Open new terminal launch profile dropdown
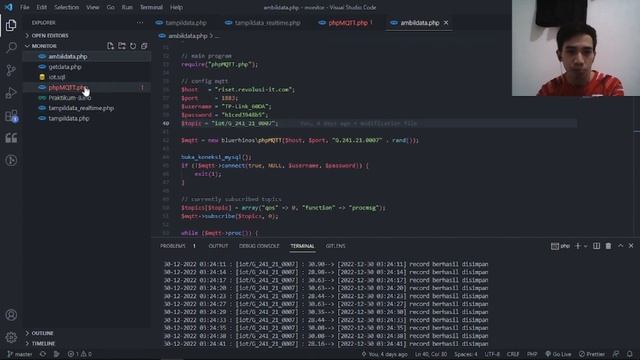Viewport: 640px width, 360px height. click(x=585, y=246)
